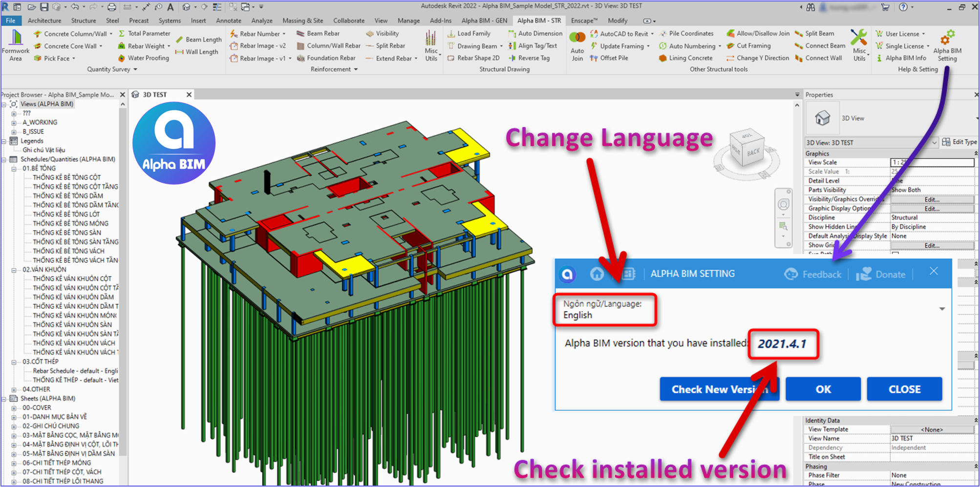Screen dimensions: 980x487
Task: Open the Pick Face dropdown
Action: coord(74,58)
